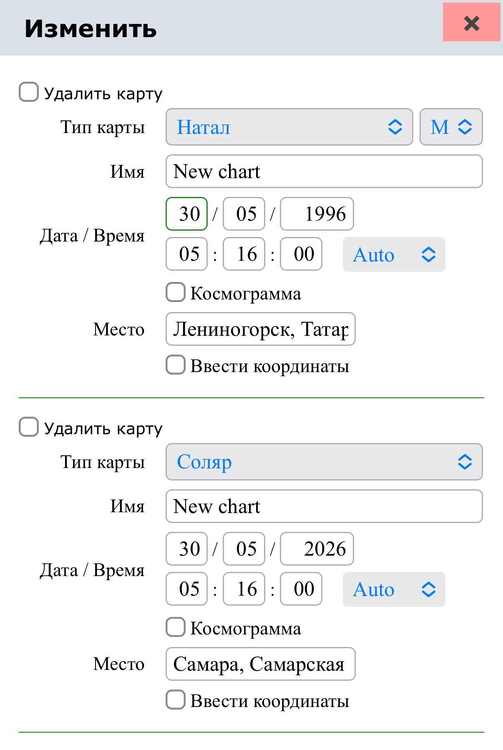Enable Космограмма for the 2026 chart
This screenshot has width=503, height=750.
pyautogui.click(x=175, y=627)
